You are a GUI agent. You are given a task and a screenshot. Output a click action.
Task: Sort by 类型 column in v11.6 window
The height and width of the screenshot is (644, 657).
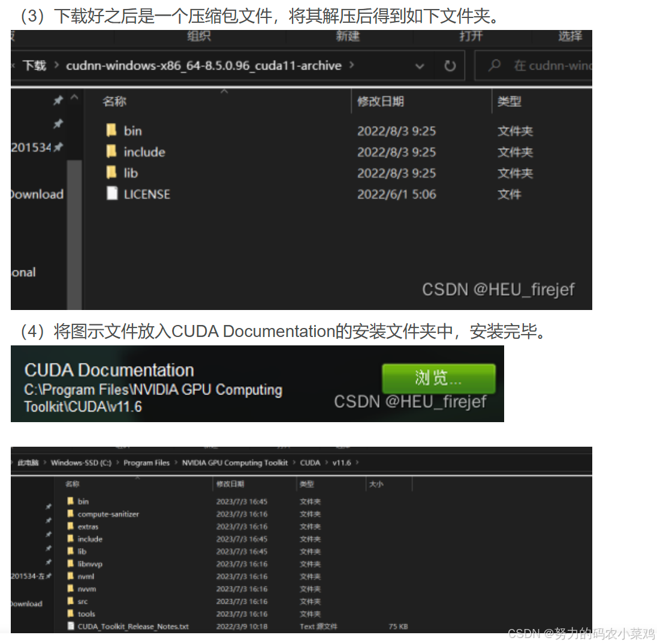click(x=307, y=484)
